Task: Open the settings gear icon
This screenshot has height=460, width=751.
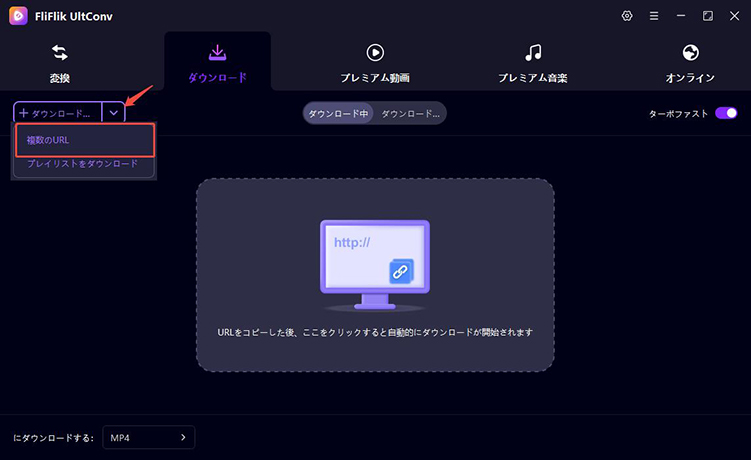Action: 627,16
